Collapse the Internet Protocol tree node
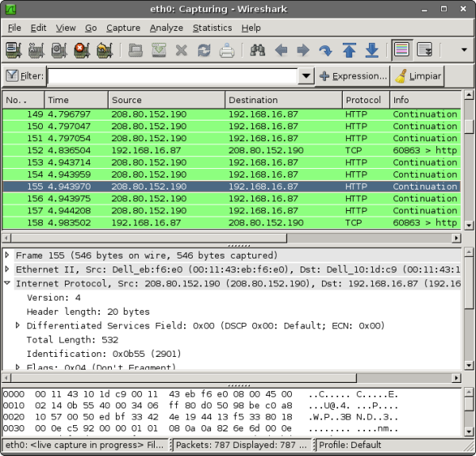476x456 pixels. click(x=7, y=283)
